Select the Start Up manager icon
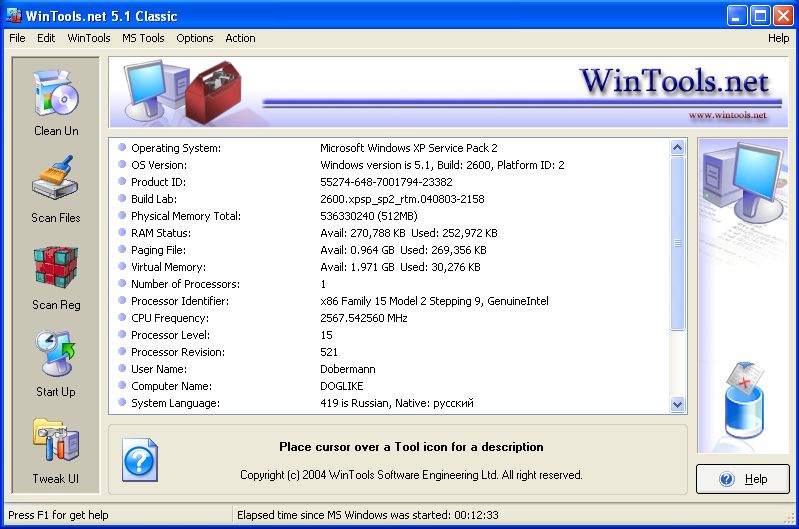799x529 pixels. tap(56, 354)
